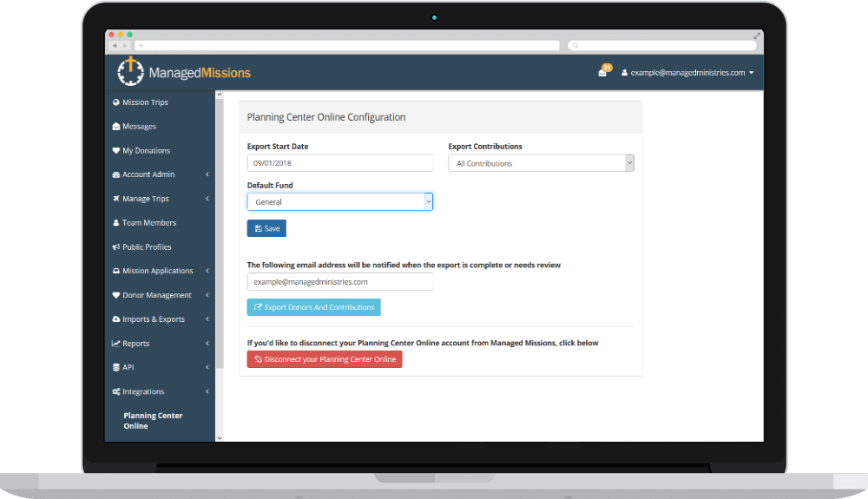Click the Managed Missions logo icon
Screen dimensions: 868x499
tap(130, 71)
